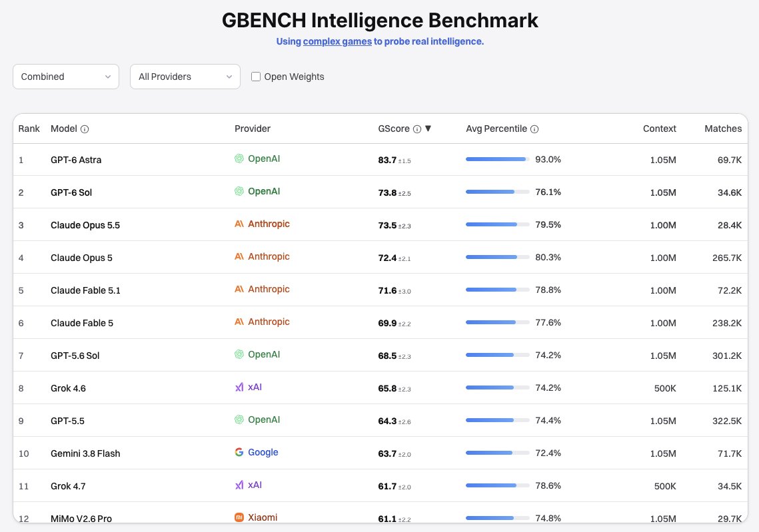Click the Xiaomi logo in MiMo V2.6 Pro row
Viewport: 759px width, 532px height.
pos(239,517)
